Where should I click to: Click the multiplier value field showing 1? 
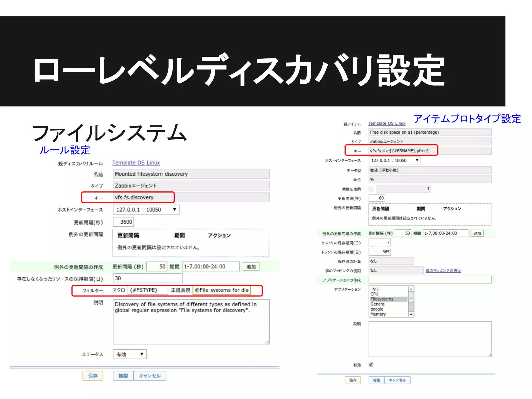click(x=403, y=189)
